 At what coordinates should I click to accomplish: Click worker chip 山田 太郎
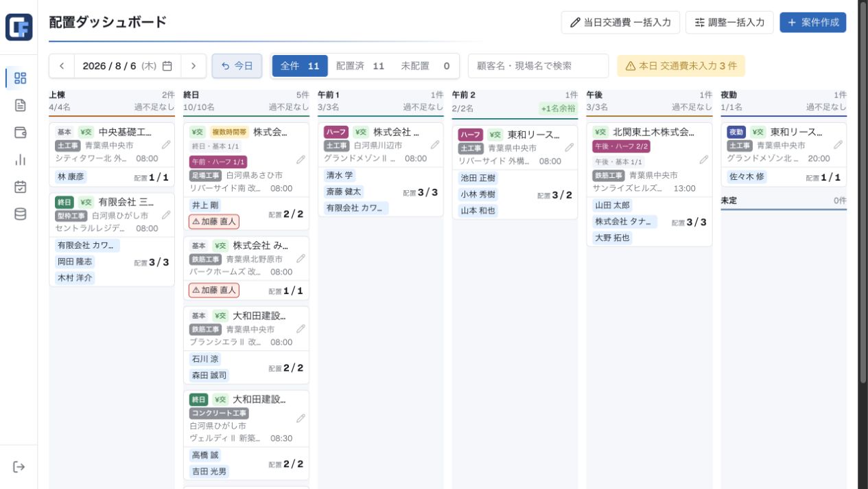(x=613, y=205)
